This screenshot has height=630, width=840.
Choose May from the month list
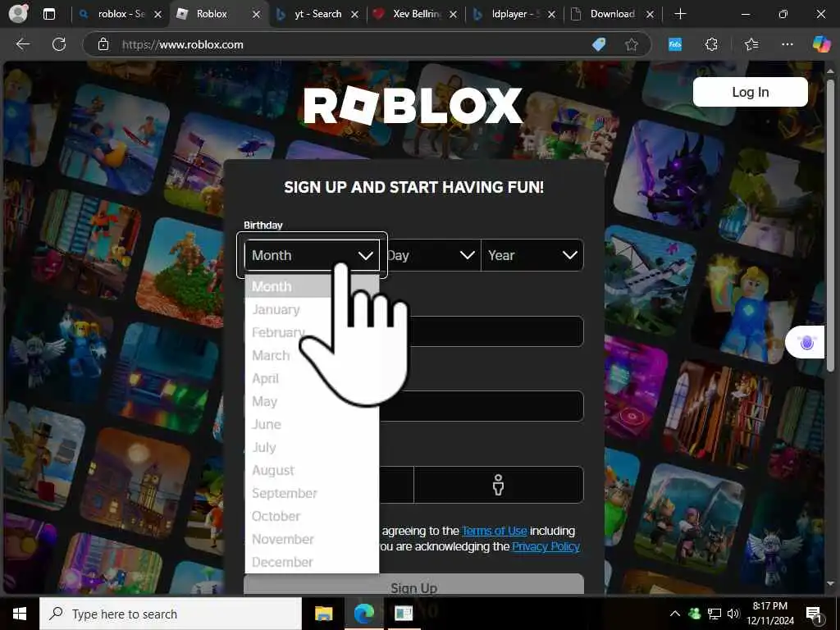[x=312, y=401]
